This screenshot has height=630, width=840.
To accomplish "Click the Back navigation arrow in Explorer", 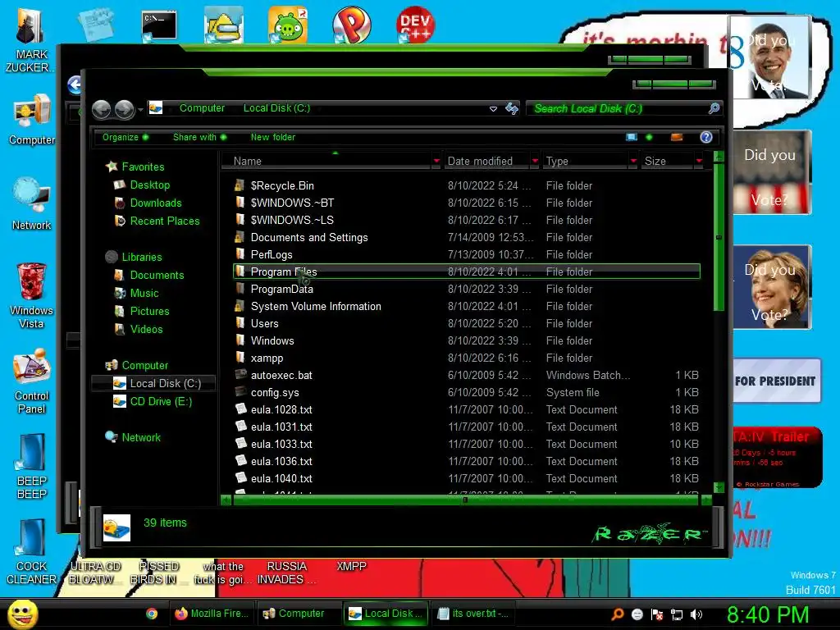I will pos(101,110).
